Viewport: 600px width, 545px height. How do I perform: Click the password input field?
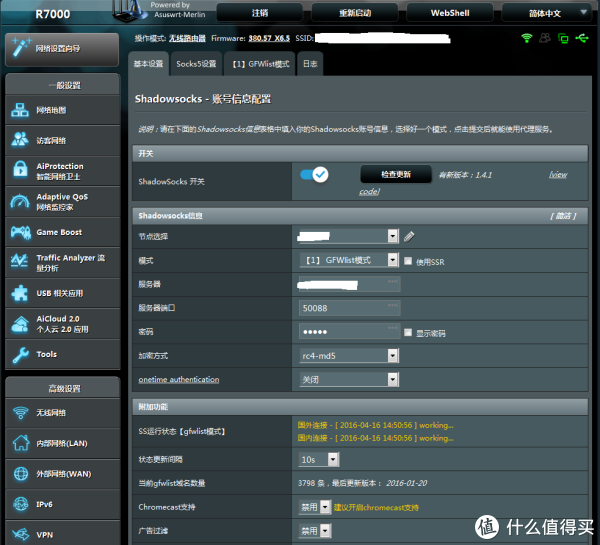[349, 331]
